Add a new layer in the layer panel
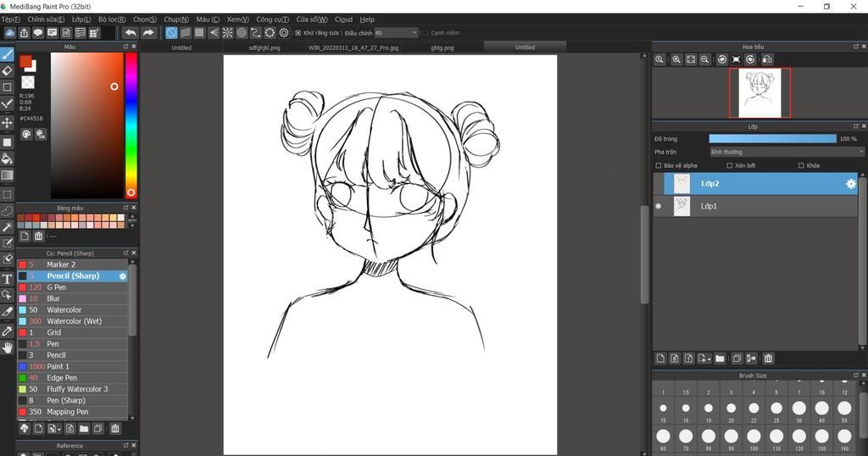The height and width of the screenshot is (456, 868). [x=660, y=359]
